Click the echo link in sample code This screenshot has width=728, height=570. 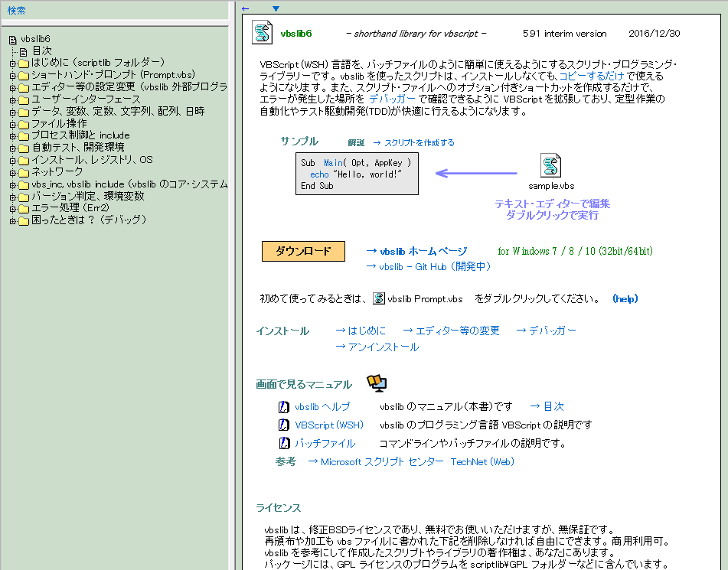pos(319,174)
